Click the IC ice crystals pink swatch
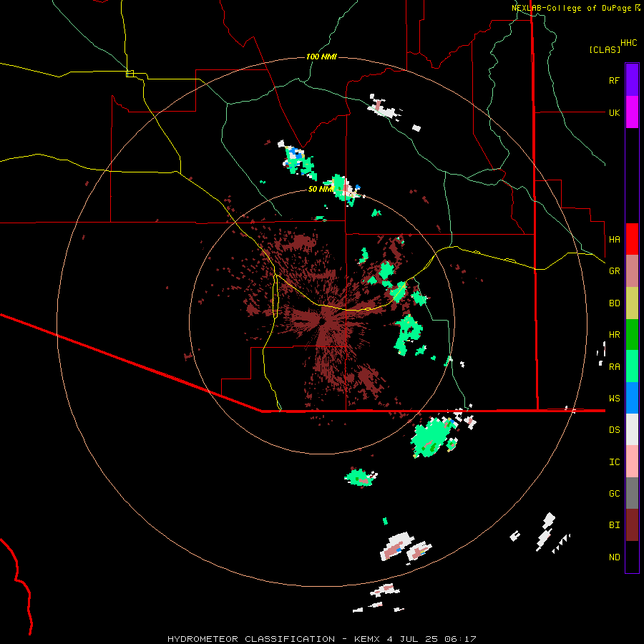 point(632,462)
